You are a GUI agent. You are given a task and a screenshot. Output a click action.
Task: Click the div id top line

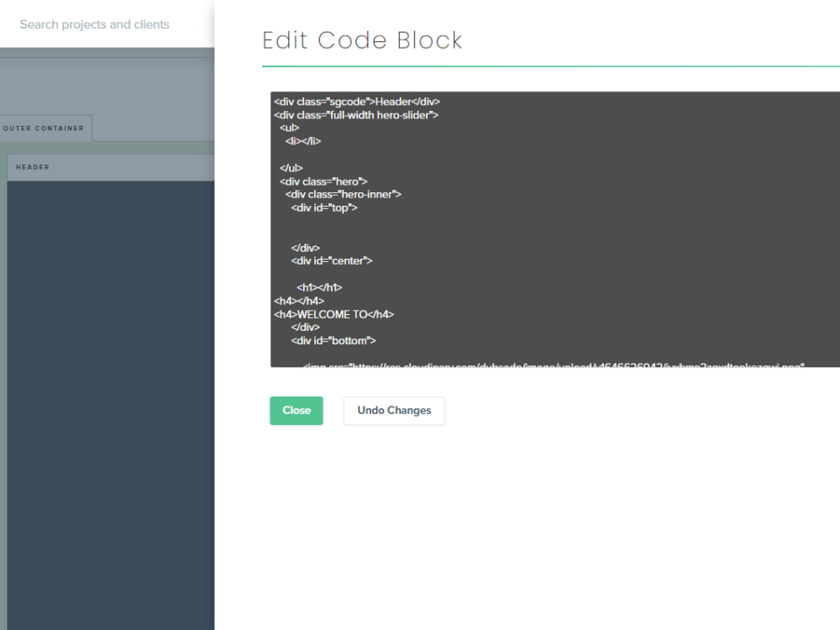[324, 207]
